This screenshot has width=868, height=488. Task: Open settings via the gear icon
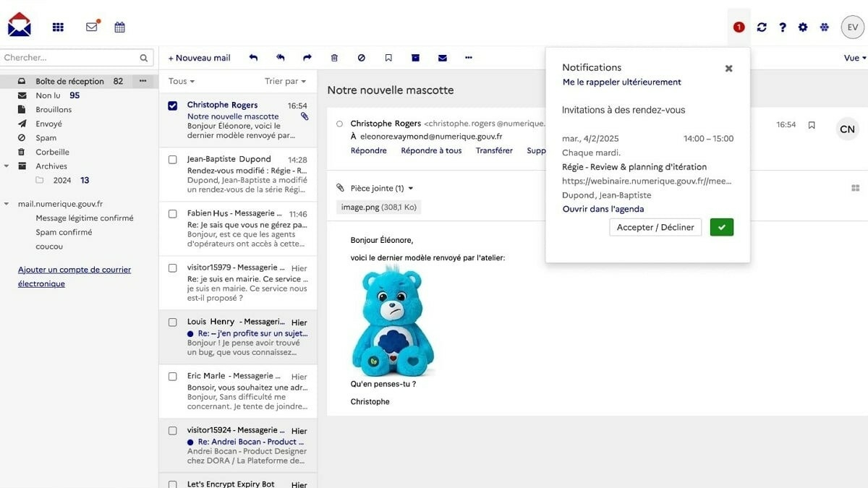[x=803, y=27]
